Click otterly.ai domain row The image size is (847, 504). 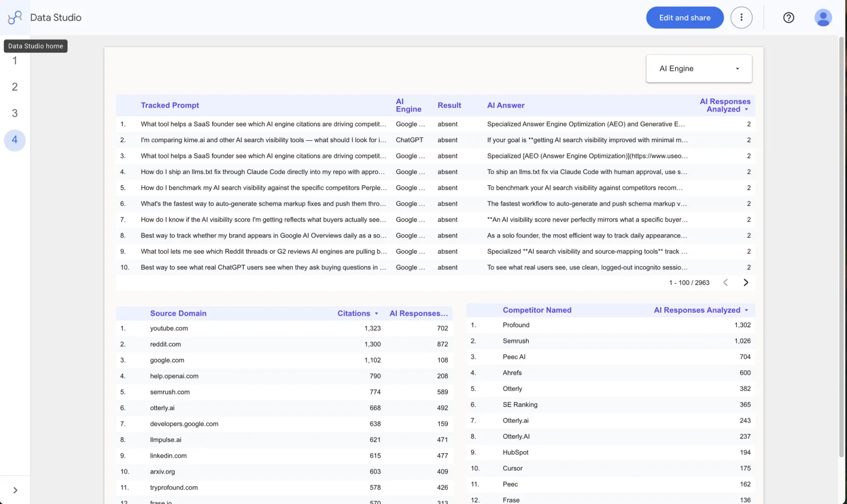pos(284,408)
